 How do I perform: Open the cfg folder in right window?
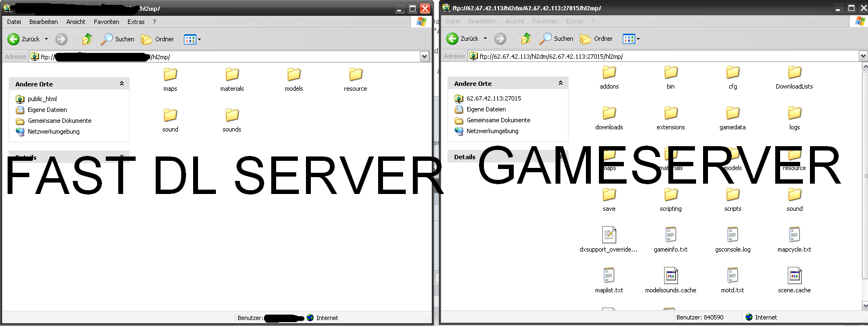tap(732, 77)
